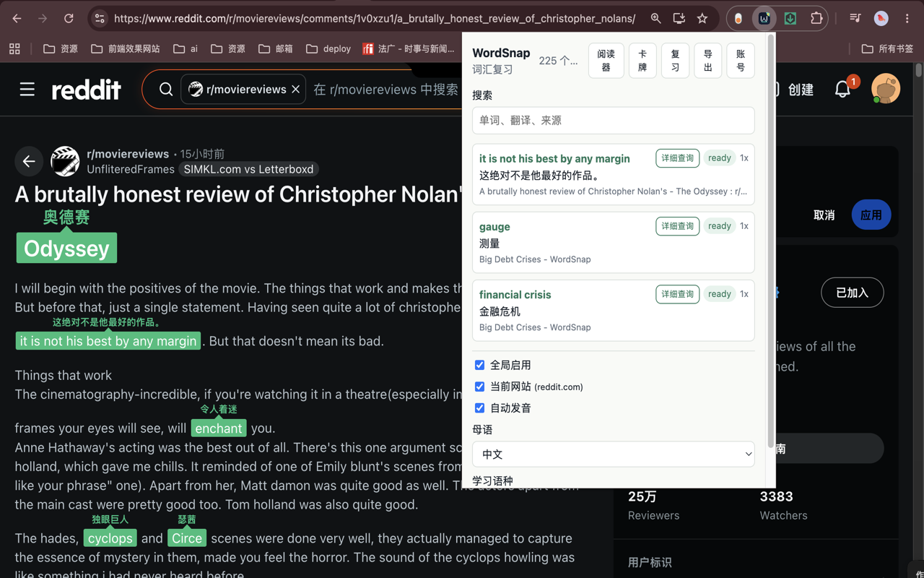This screenshot has width=924, height=578.
Task: Click the 'financial crisis' word entry title
Action: (515, 295)
